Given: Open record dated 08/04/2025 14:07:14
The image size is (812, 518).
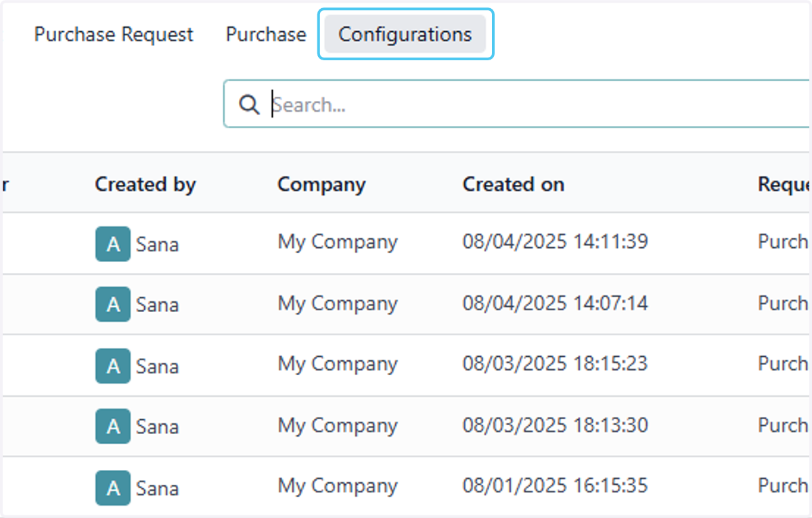Looking at the screenshot, I should click(556, 302).
